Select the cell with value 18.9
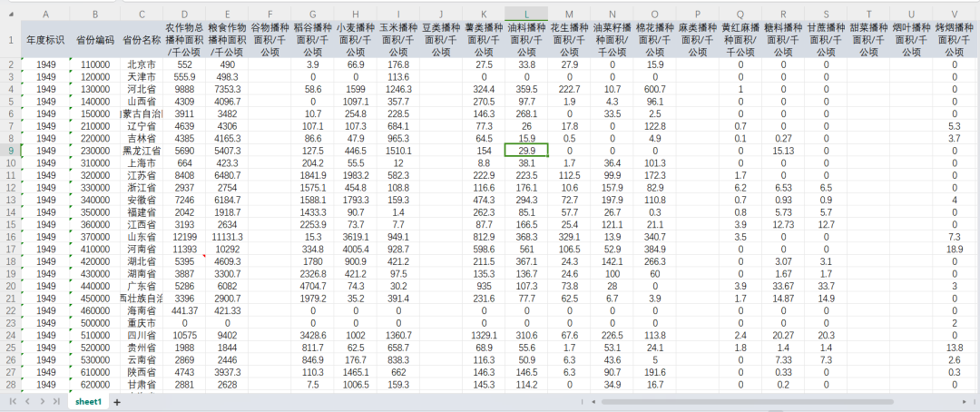 955,249
